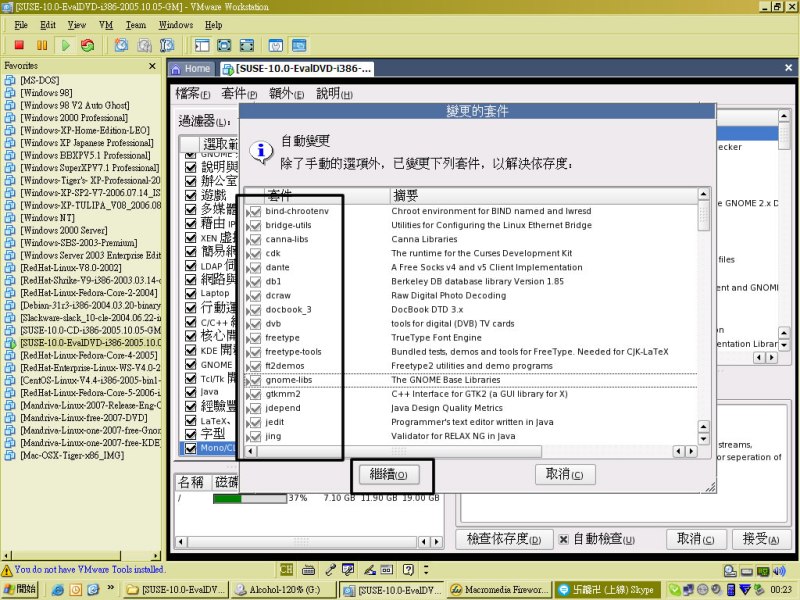Select [RedHat-Linux-V8.0-2002] in Favorites
This screenshot has width=800, height=600.
[71, 268]
